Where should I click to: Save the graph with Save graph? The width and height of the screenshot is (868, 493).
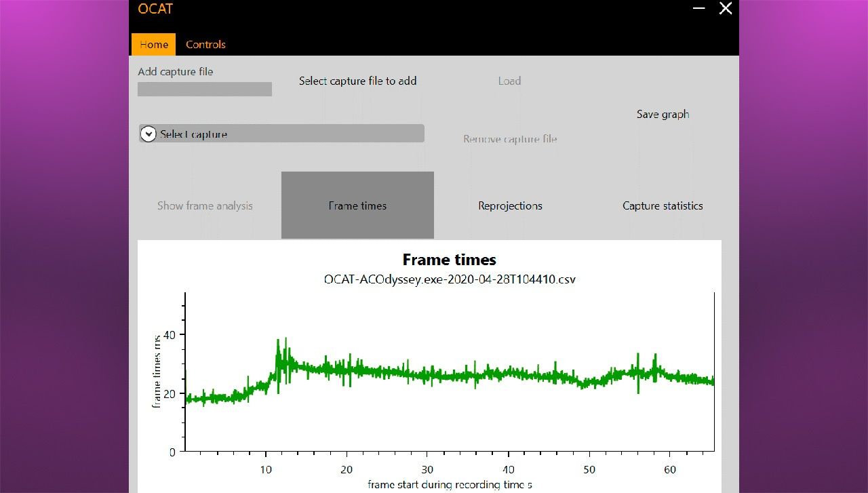(663, 114)
